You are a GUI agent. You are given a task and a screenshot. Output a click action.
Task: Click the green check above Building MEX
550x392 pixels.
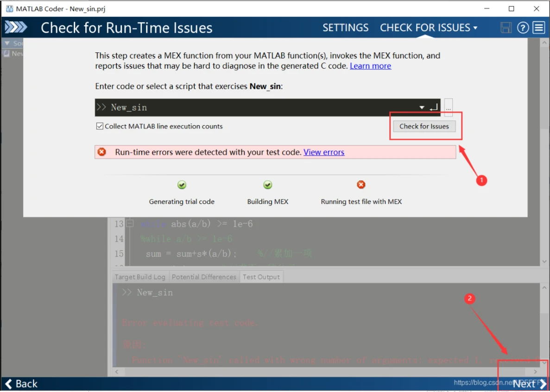[x=268, y=185]
